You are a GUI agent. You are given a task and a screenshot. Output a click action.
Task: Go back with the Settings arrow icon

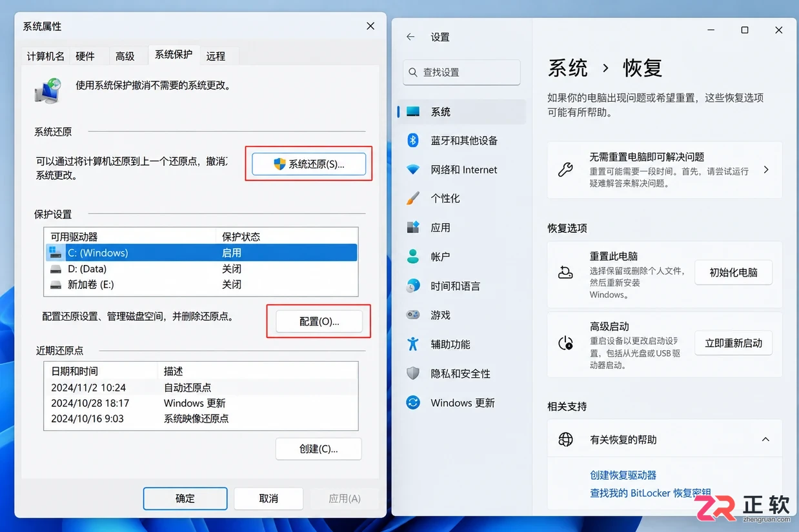[410, 37]
